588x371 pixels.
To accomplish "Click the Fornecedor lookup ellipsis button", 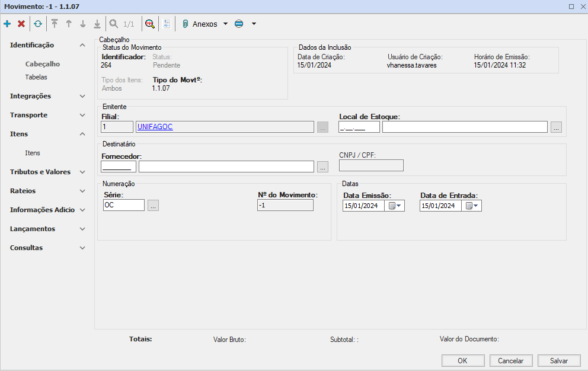I will [322, 167].
